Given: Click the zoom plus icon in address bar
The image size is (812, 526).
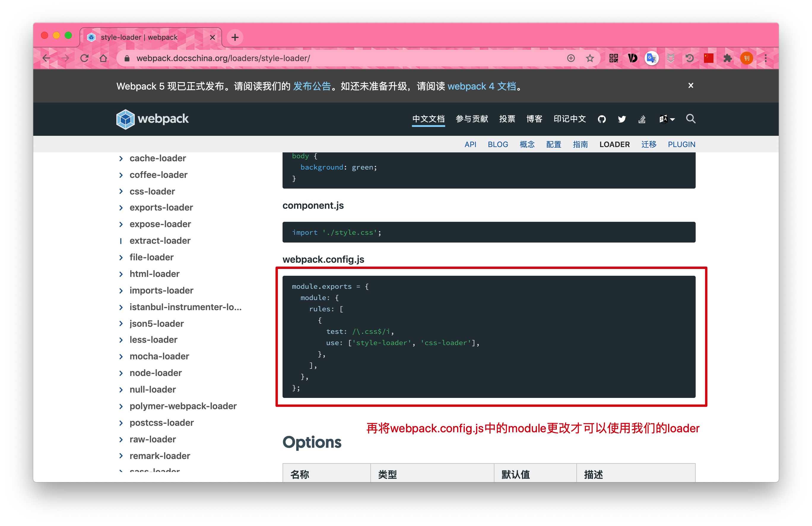Looking at the screenshot, I should [x=571, y=58].
